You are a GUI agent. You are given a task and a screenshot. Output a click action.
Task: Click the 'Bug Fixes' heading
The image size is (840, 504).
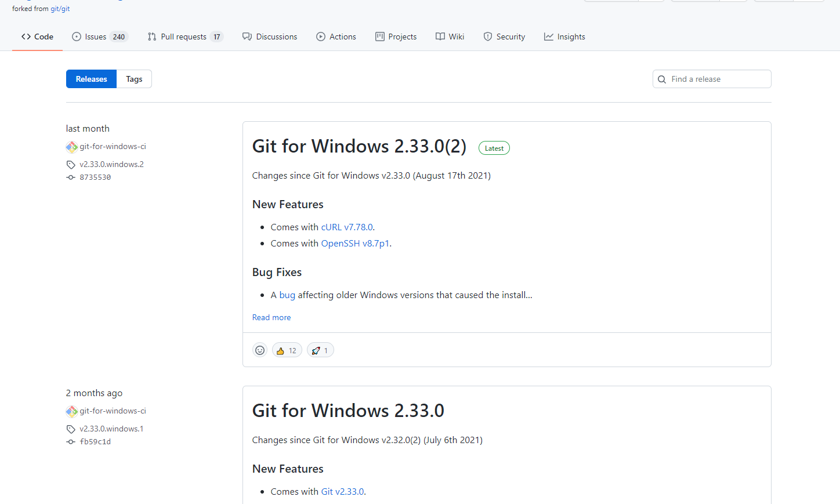point(277,272)
